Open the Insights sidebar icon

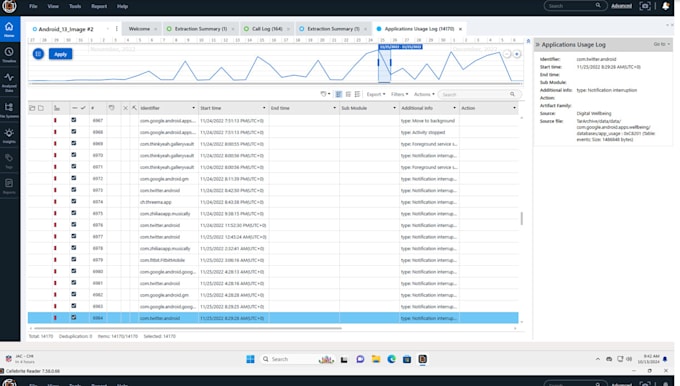(9, 135)
